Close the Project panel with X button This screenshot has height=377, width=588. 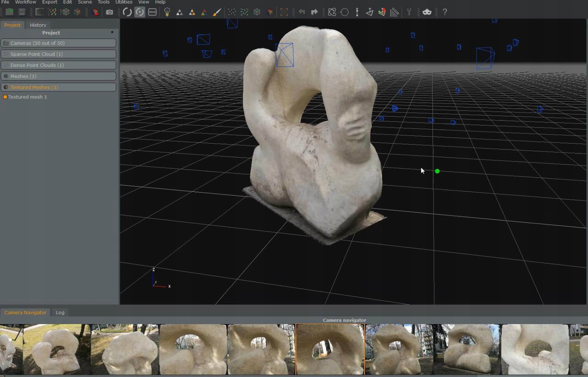(112, 32)
